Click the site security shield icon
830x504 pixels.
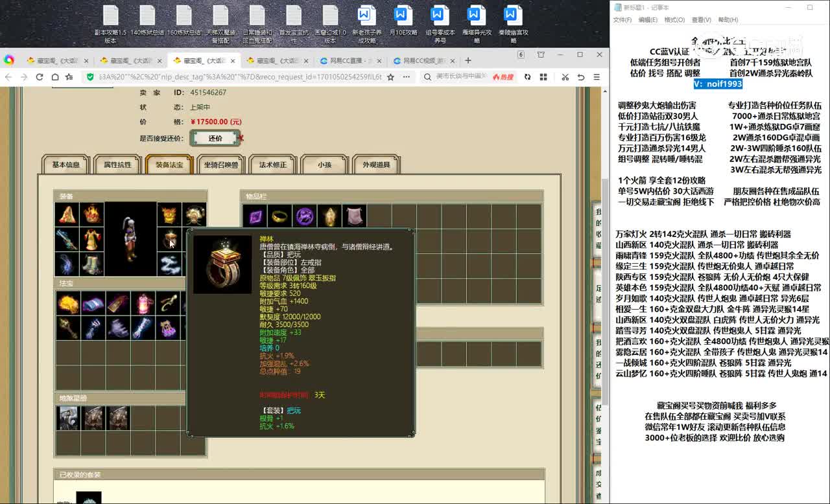90,77
